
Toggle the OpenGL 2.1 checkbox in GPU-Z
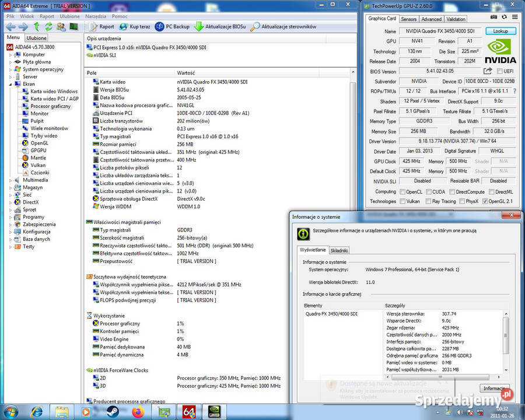[x=485, y=201]
